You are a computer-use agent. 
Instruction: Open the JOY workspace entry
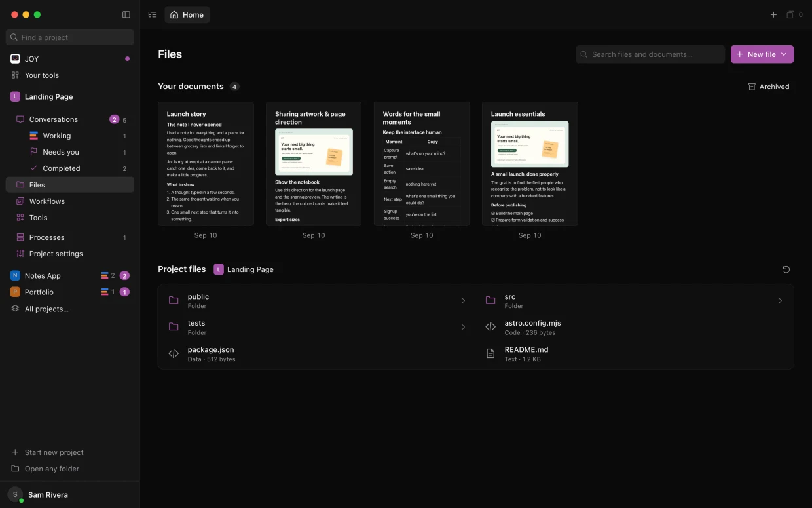pyautogui.click(x=70, y=59)
